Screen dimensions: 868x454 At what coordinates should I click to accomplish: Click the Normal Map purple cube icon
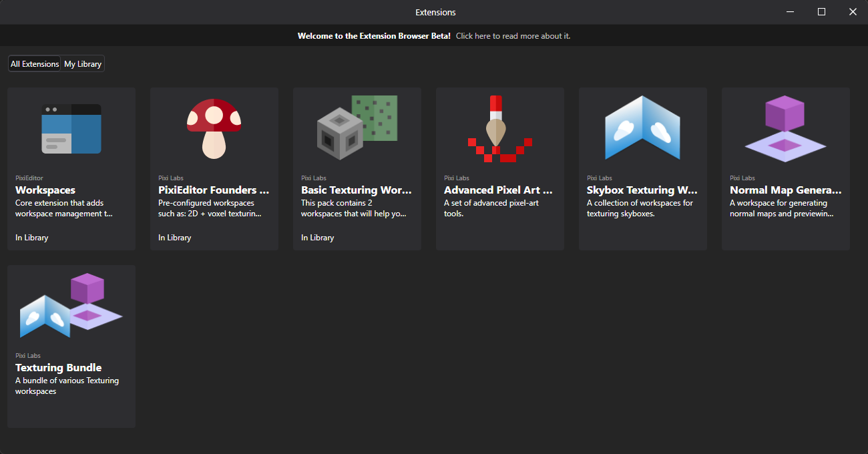(x=785, y=128)
